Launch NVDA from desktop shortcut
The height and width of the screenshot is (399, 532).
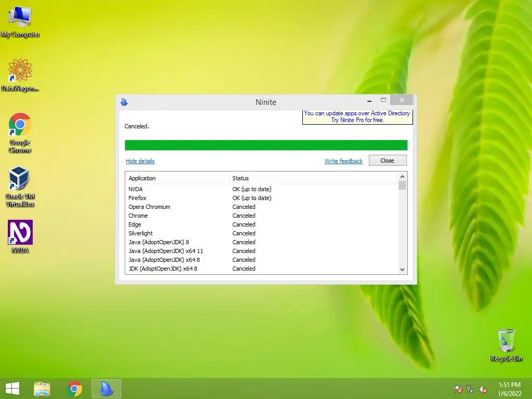[20, 236]
